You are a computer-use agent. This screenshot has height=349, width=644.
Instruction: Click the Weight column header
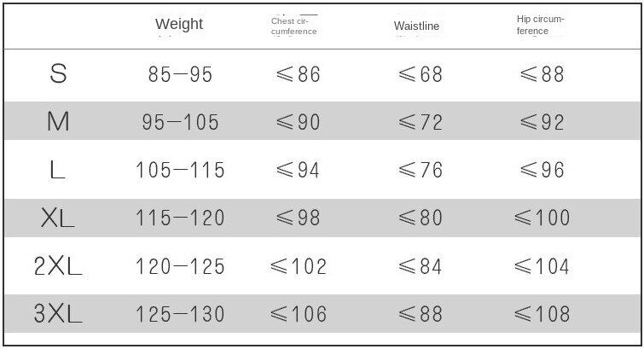coord(179,23)
